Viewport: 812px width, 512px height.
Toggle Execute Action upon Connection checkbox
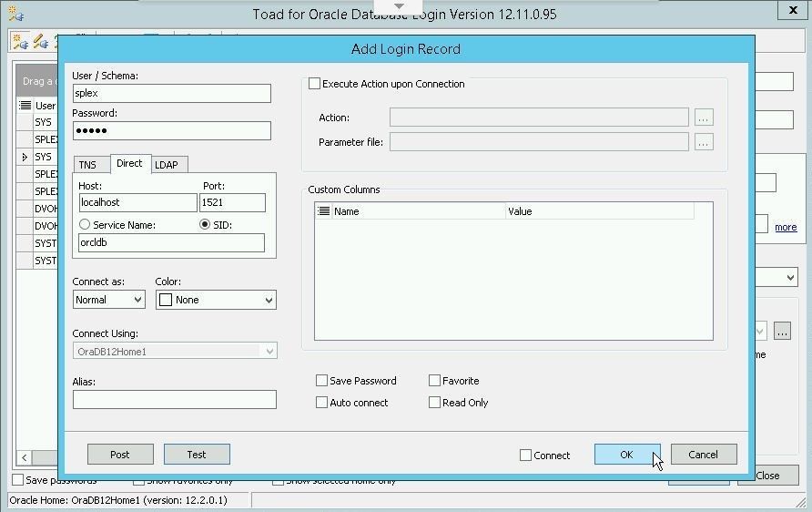314,84
